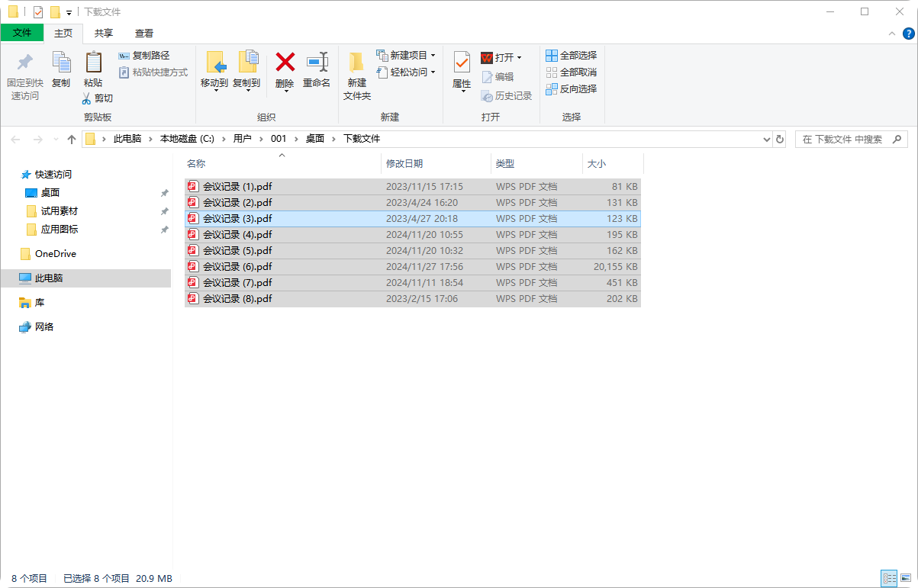The width and height of the screenshot is (918, 588).
Task: Select 快速访问 in the navigation pane
Action: pyautogui.click(x=53, y=175)
